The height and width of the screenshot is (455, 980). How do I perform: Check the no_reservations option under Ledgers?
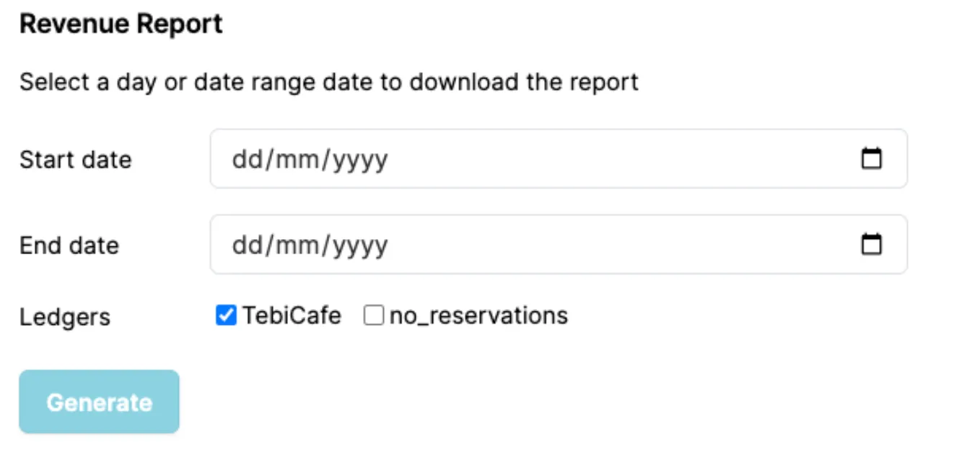(373, 316)
